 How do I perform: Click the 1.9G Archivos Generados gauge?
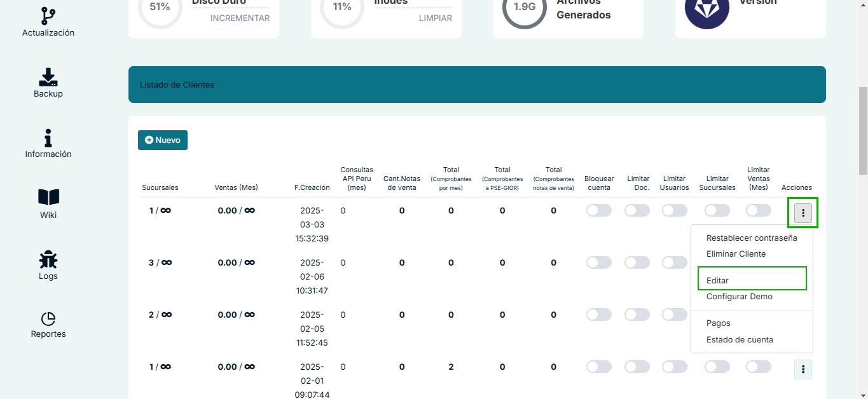pos(524,9)
